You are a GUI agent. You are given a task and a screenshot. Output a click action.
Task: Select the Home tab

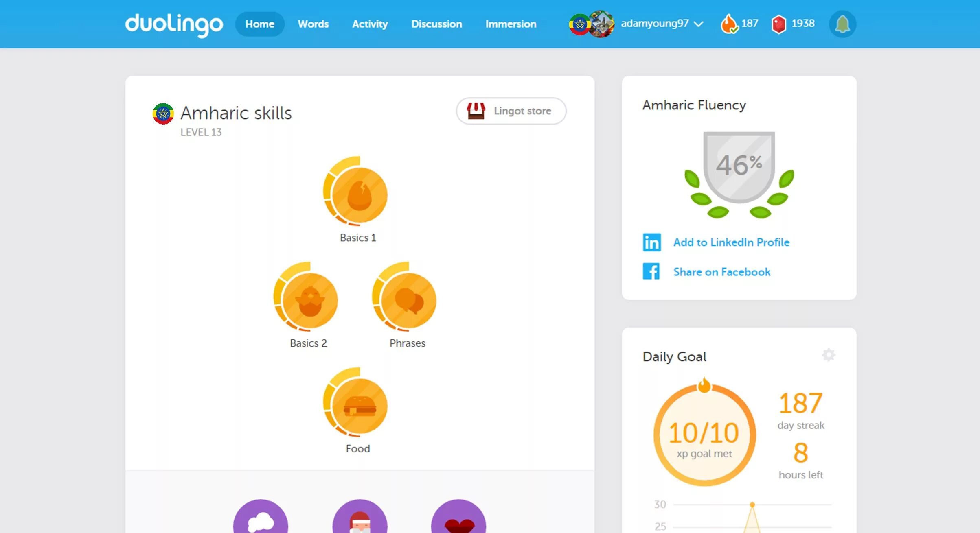[259, 24]
